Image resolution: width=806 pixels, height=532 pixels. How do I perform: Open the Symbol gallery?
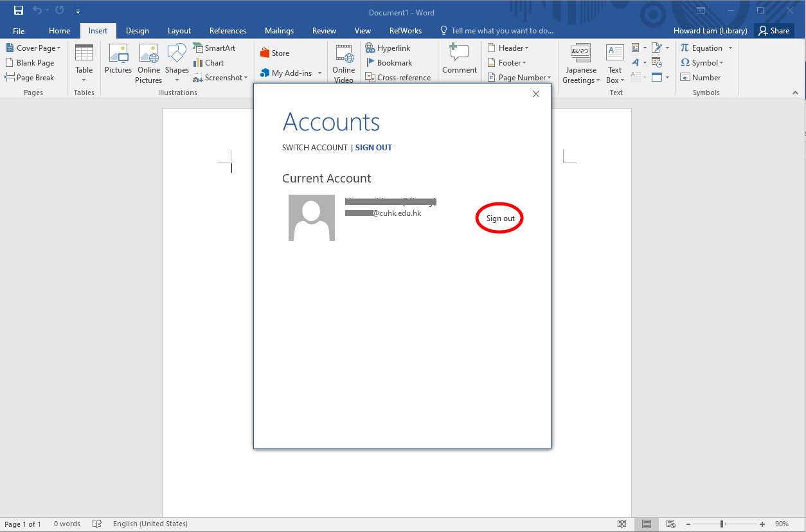[702, 63]
